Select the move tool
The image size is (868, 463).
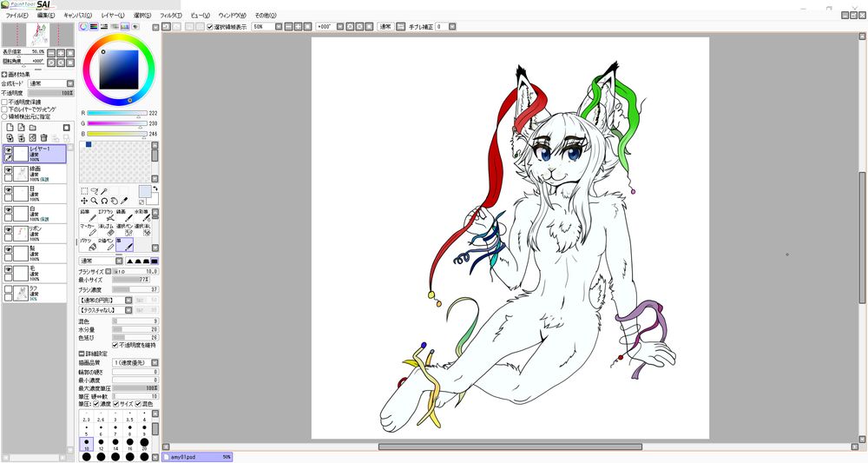(84, 201)
